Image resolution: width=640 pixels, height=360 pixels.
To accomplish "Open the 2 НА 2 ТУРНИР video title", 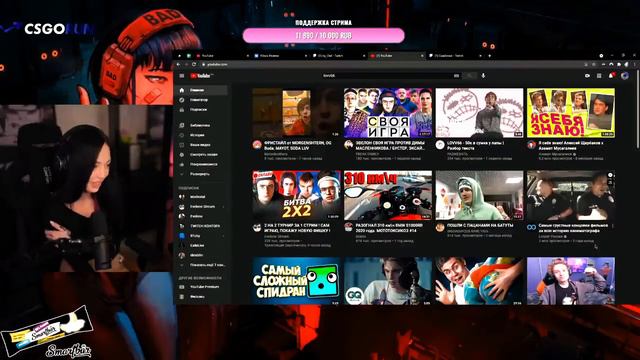I will point(298,228).
